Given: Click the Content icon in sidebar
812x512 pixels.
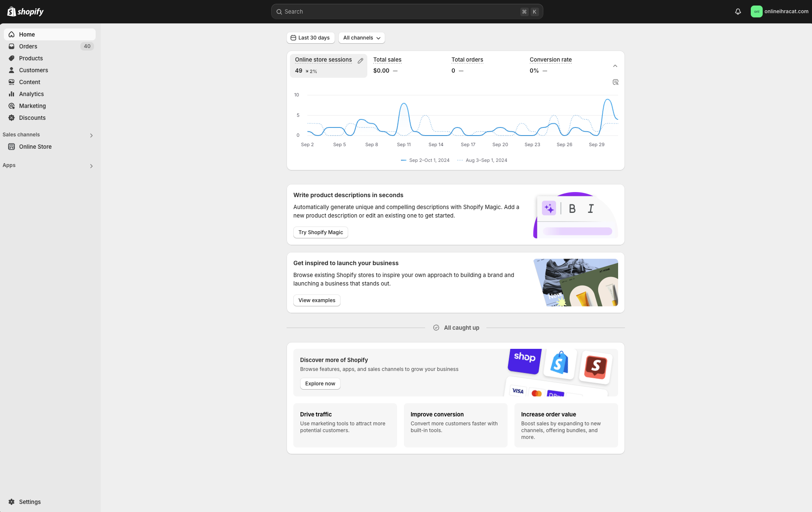Looking at the screenshot, I should [11, 82].
